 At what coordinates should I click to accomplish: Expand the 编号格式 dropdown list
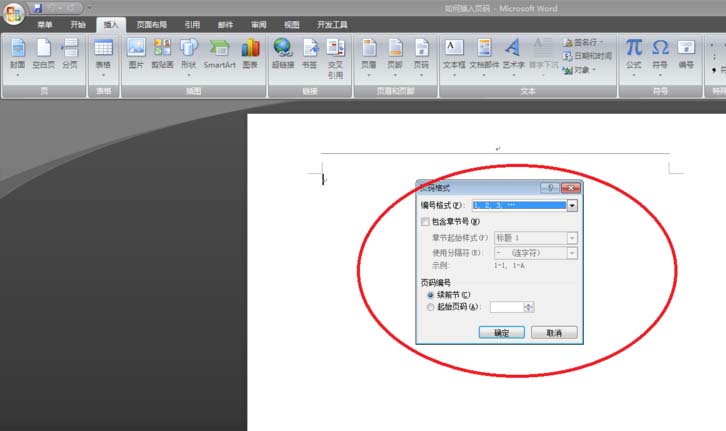572,205
